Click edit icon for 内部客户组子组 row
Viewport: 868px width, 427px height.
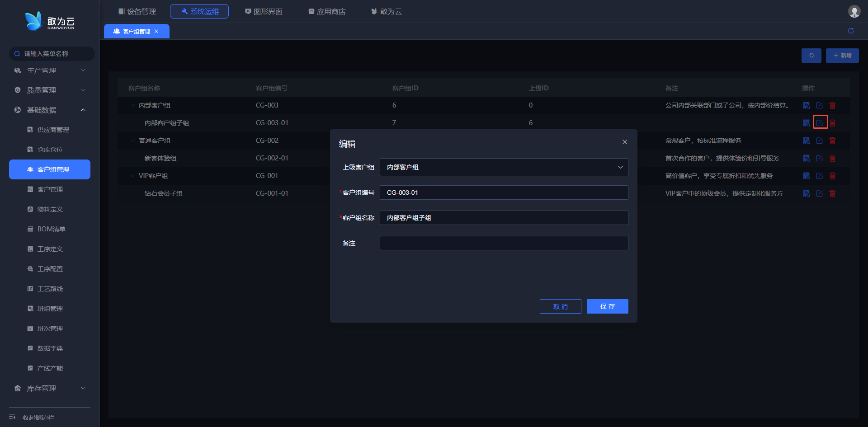pos(820,123)
